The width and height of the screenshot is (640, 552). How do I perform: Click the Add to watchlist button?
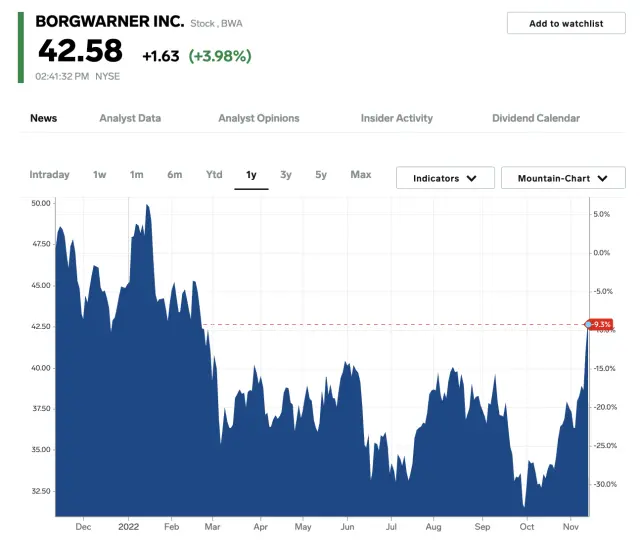pyautogui.click(x=565, y=23)
